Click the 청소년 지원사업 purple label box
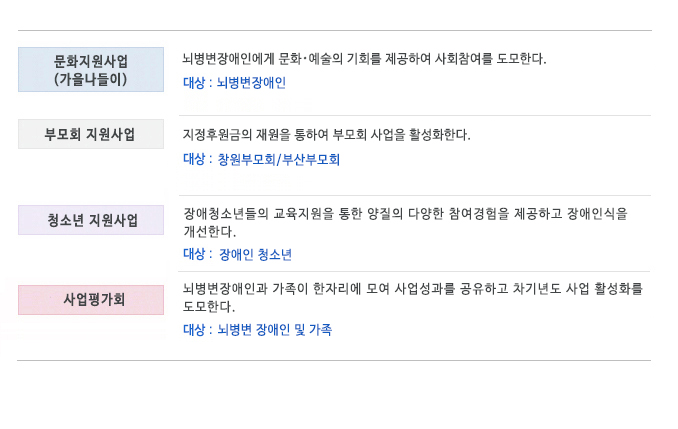This screenshot has width=678, height=429. coord(91,220)
